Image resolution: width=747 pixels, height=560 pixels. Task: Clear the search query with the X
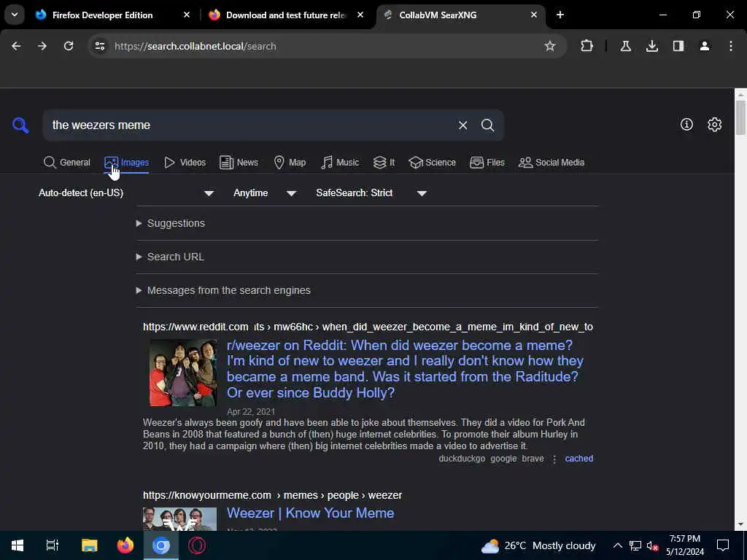[462, 125]
